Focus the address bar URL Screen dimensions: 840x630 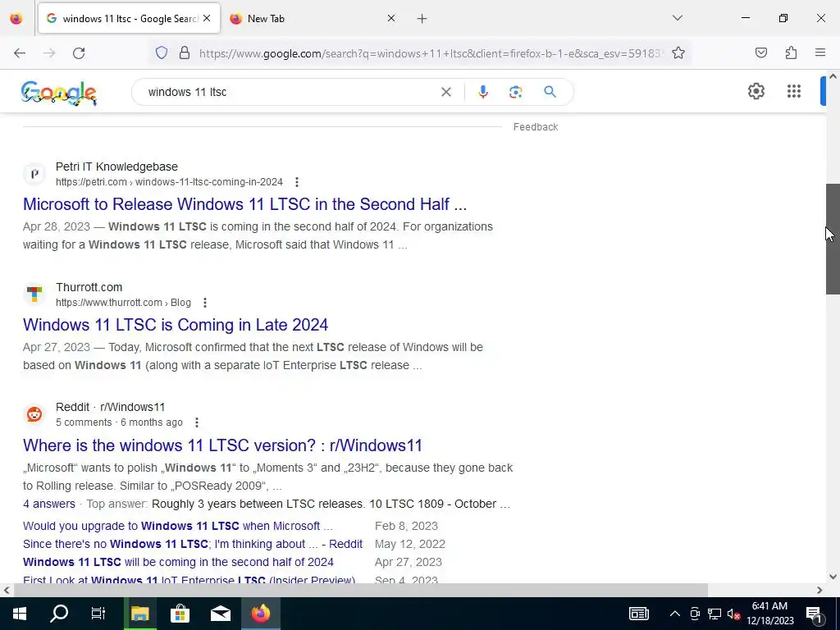pyautogui.click(x=431, y=53)
